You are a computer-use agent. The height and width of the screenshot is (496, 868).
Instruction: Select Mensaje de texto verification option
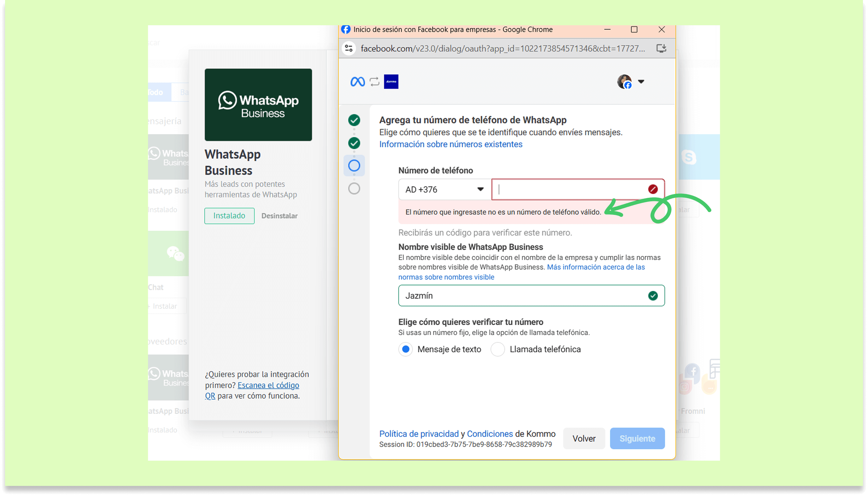click(x=405, y=349)
